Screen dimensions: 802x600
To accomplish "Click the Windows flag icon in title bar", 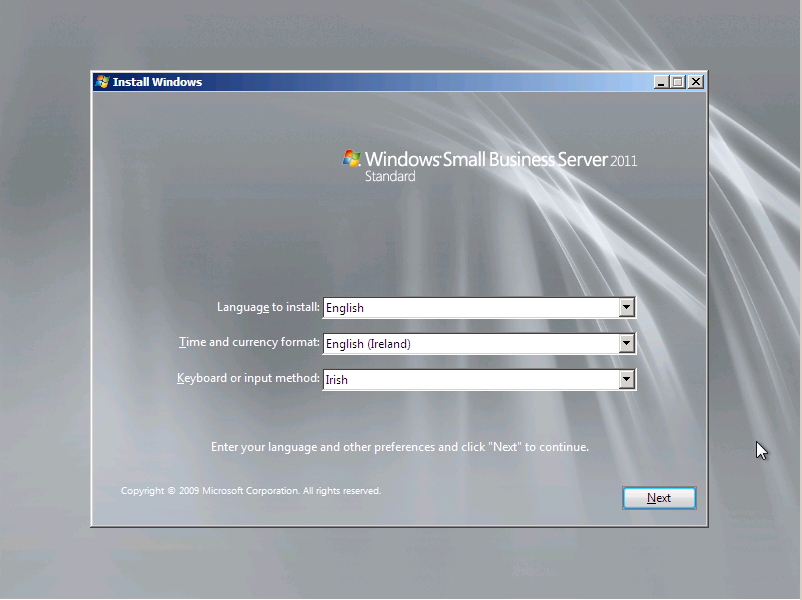I will click(x=102, y=82).
